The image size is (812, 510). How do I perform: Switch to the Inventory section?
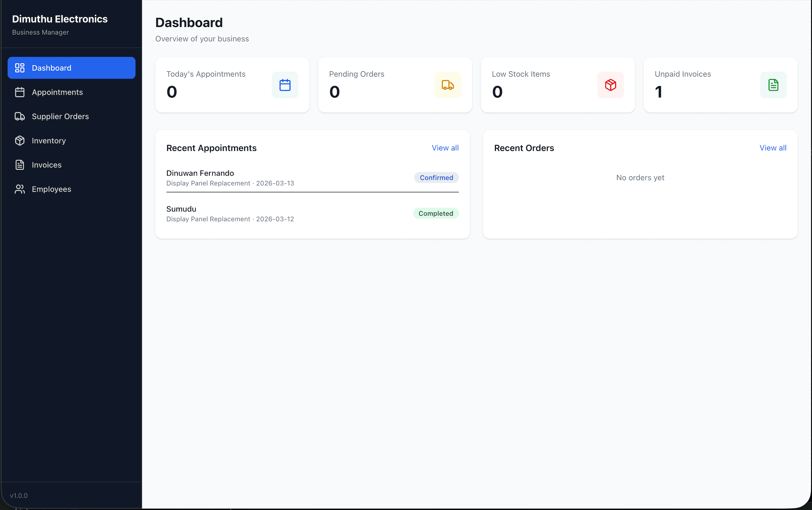coord(49,141)
